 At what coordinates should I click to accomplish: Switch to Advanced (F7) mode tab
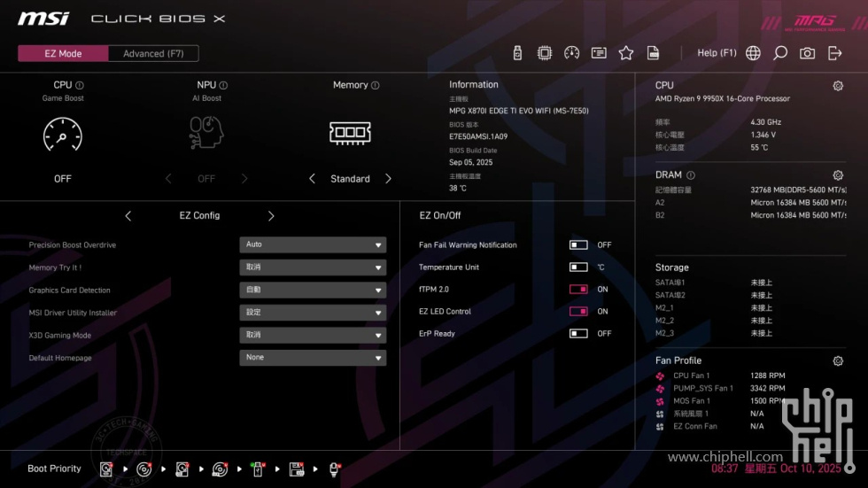click(153, 54)
